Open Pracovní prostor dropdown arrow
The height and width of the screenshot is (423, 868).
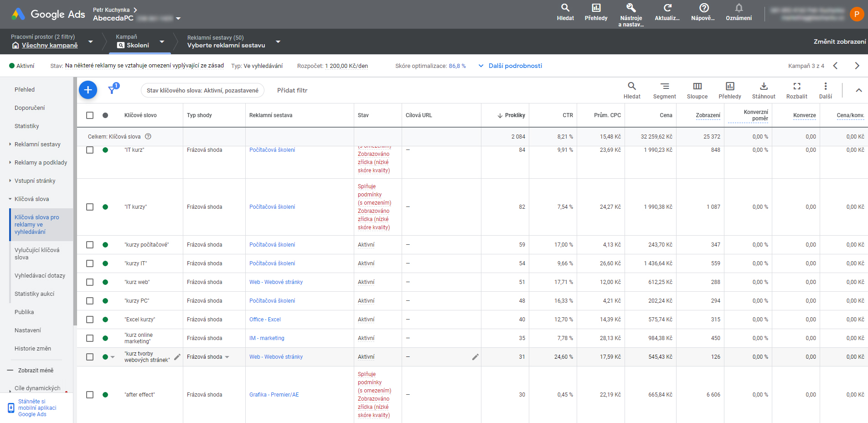pyautogui.click(x=90, y=41)
